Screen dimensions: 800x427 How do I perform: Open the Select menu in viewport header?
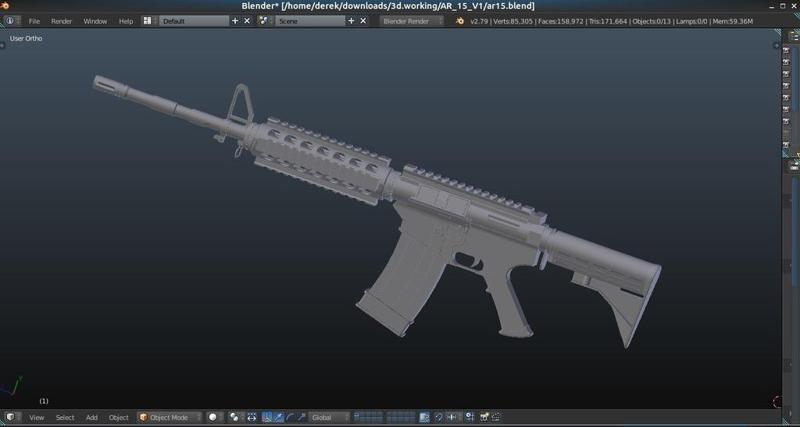pyautogui.click(x=65, y=417)
